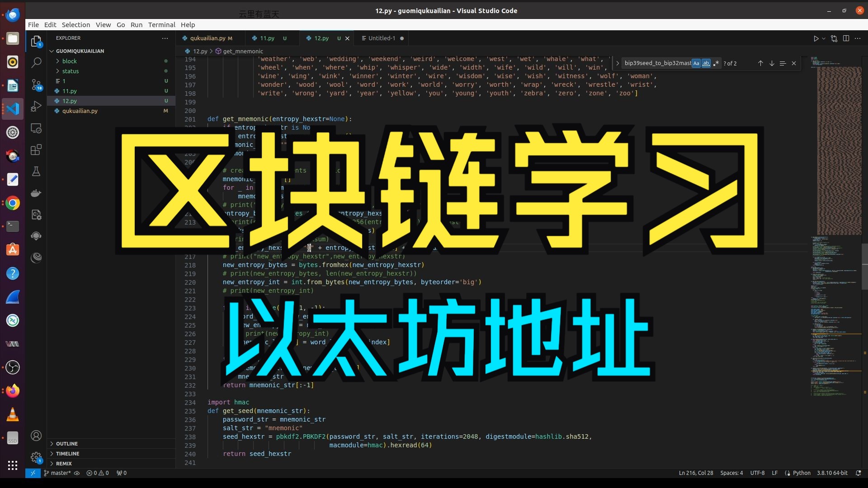Toggle Use Regular Expression in find widget
Image resolution: width=868 pixels, height=488 pixels.
coord(716,63)
